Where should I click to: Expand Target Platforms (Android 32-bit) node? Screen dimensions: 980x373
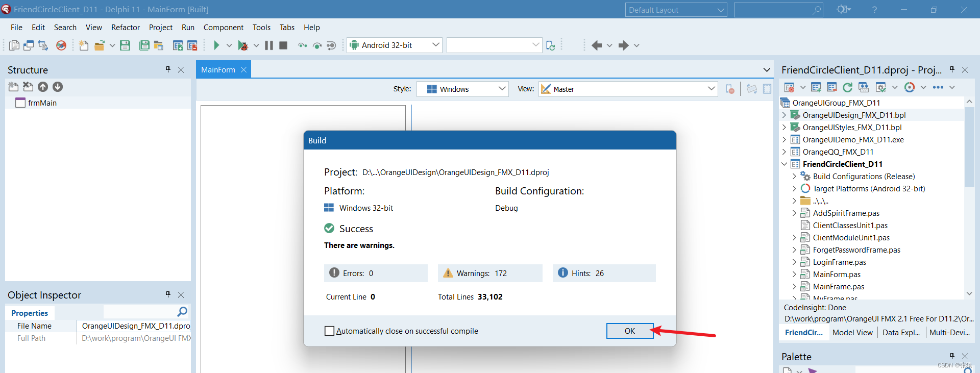coord(794,188)
